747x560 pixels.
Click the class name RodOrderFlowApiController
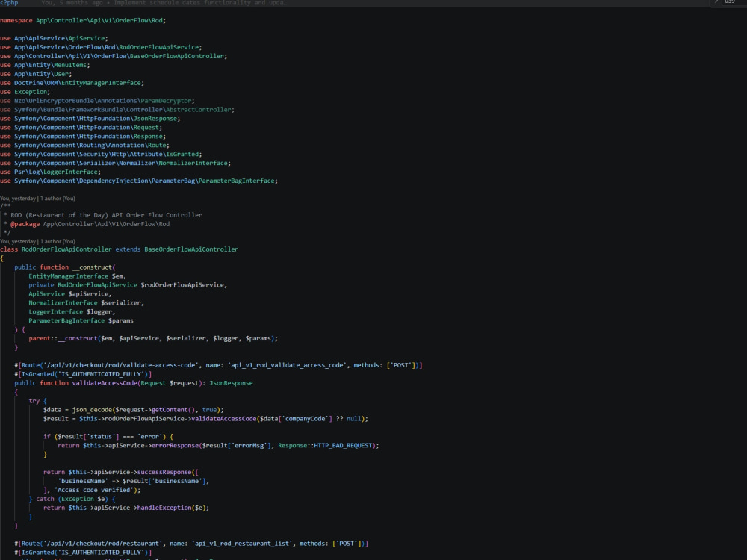[x=66, y=249]
